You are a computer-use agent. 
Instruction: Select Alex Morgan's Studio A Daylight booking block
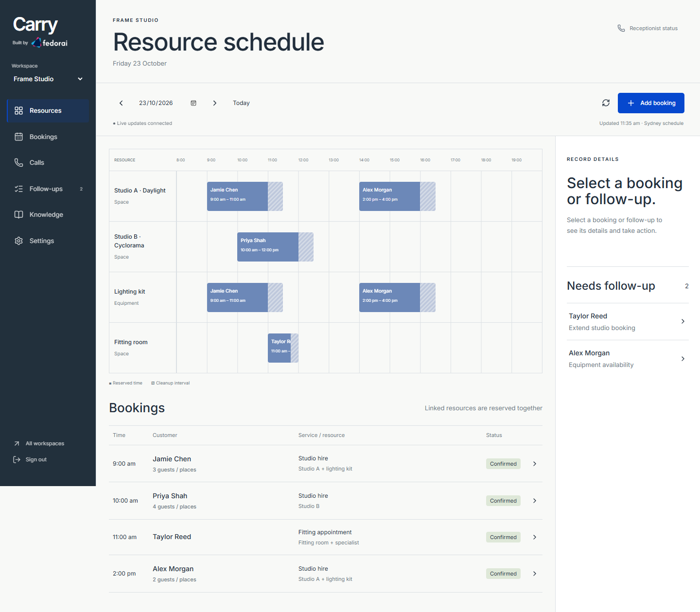pyautogui.click(x=397, y=196)
